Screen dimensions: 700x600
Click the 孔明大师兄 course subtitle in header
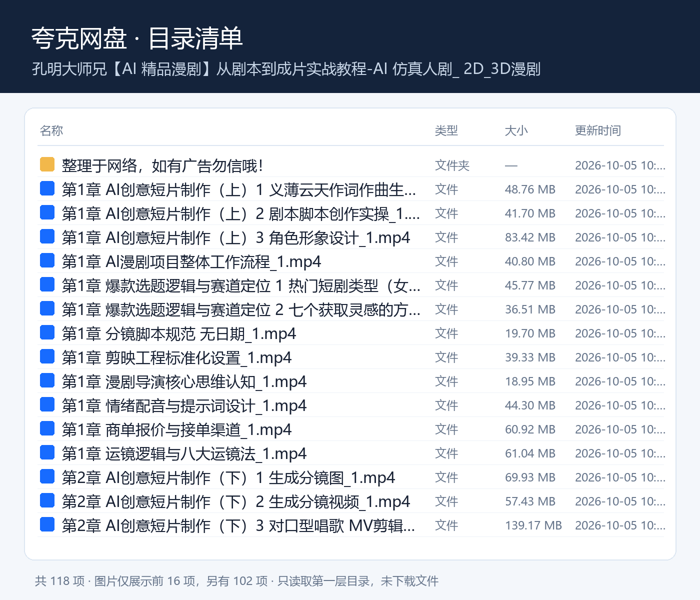coord(286,68)
